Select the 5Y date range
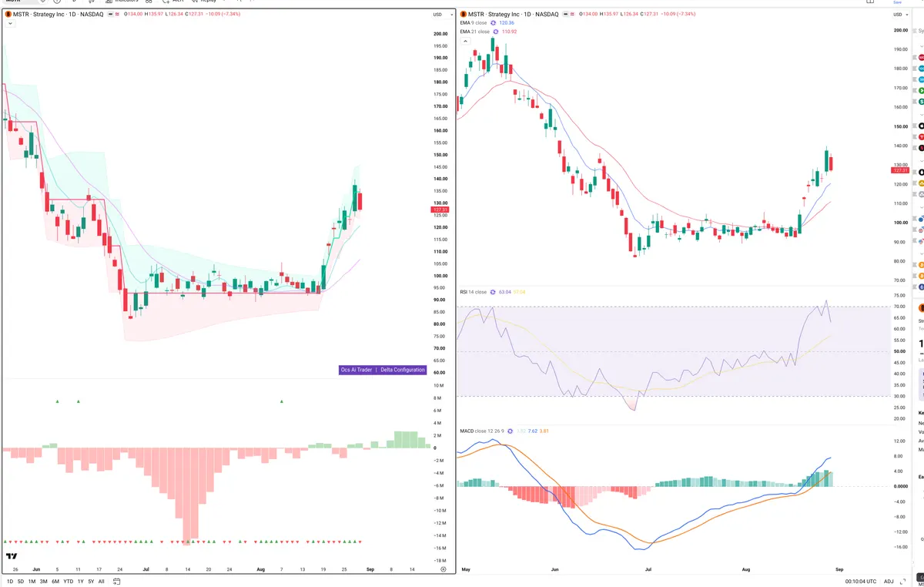The width and height of the screenshot is (924, 587). coord(91,582)
